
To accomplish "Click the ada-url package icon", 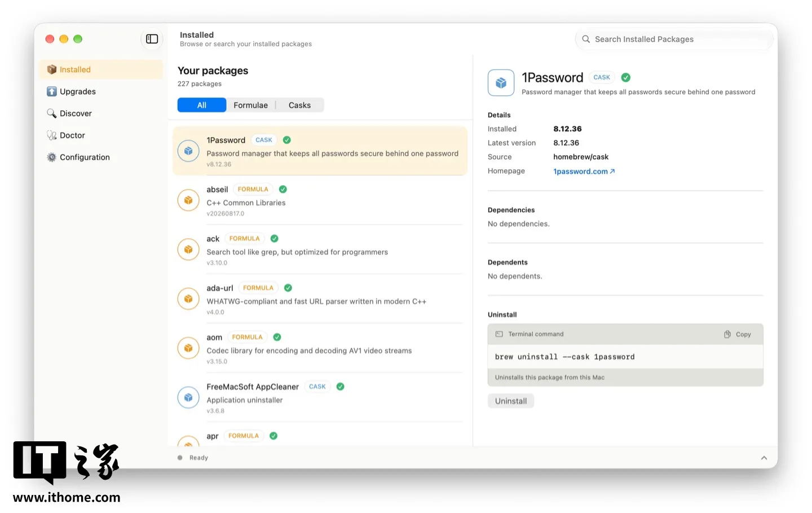I will pos(188,299).
